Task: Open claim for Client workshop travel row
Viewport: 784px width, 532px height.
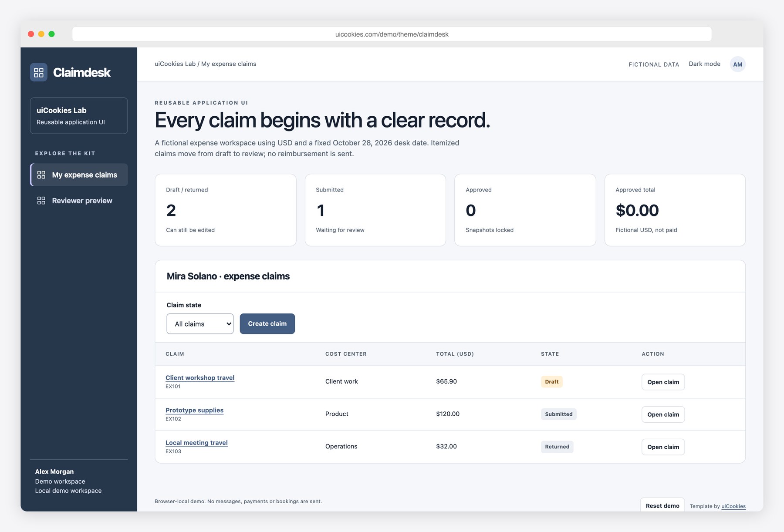Action: coord(663,382)
